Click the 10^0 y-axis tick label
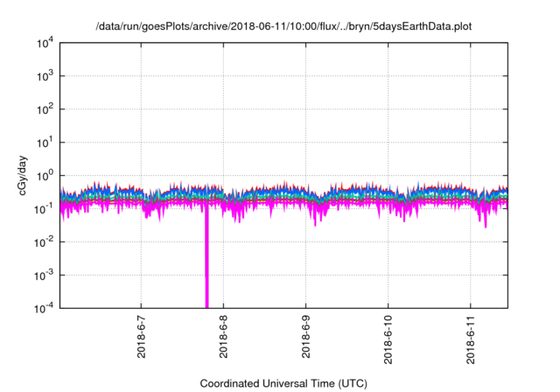The image size is (560, 392). pyautogui.click(x=45, y=176)
